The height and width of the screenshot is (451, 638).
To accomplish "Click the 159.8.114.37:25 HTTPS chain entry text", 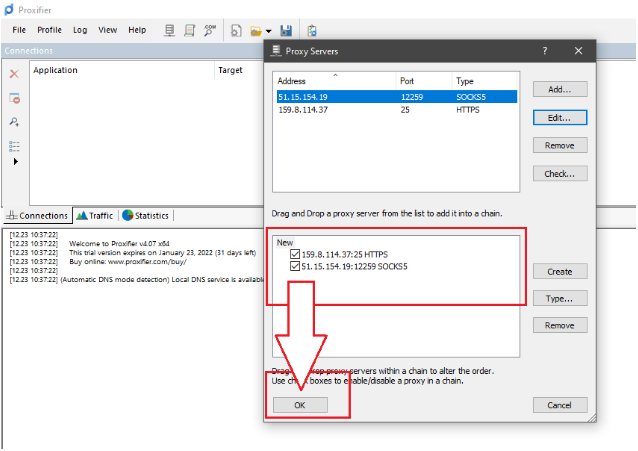I will tap(345, 254).
